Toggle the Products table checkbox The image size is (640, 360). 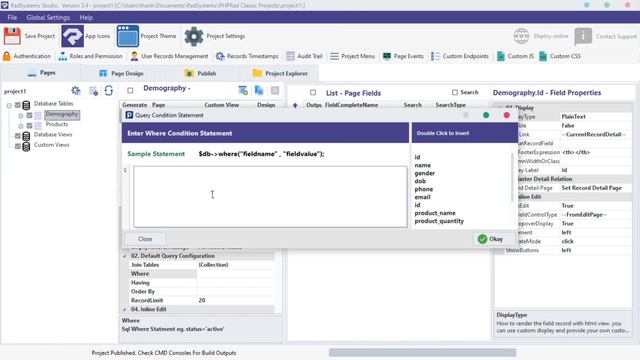[x=29, y=126]
